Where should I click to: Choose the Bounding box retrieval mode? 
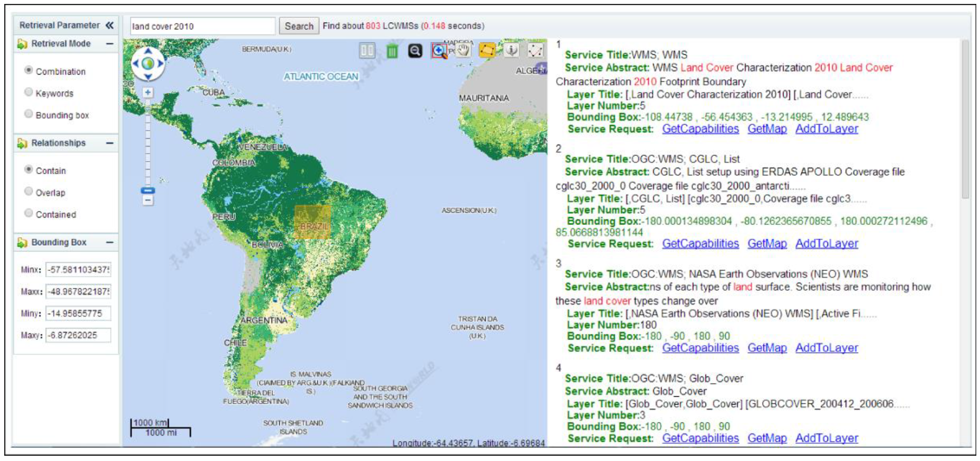tap(28, 114)
